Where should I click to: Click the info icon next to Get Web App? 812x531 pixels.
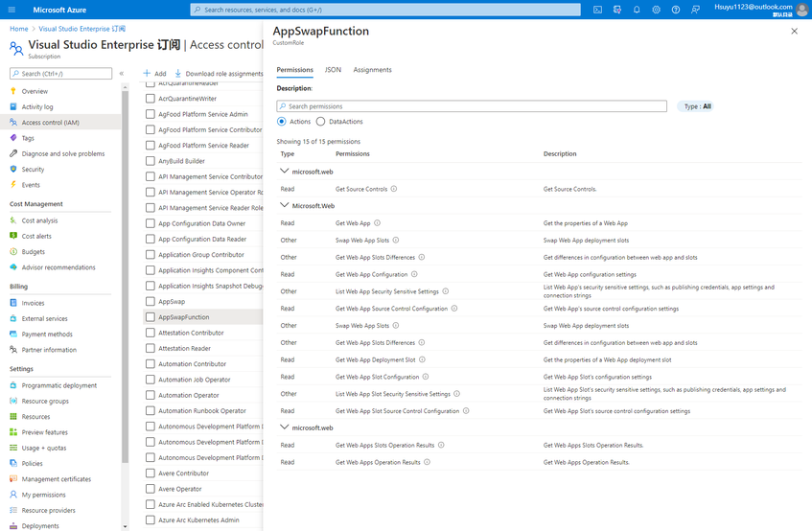tap(377, 223)
